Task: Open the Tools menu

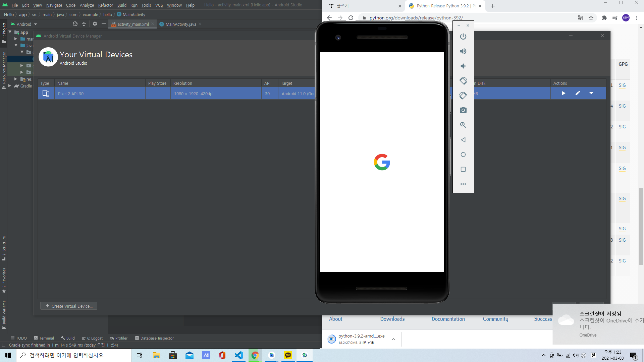Action: (x=146, y=5)
